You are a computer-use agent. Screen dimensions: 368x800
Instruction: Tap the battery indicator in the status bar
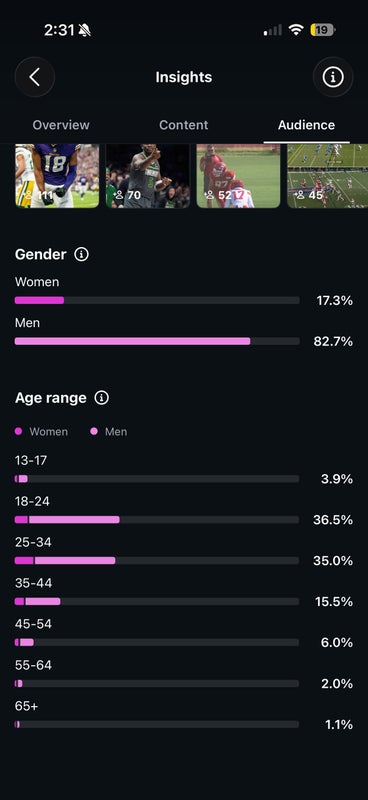(x=323, y=30)
